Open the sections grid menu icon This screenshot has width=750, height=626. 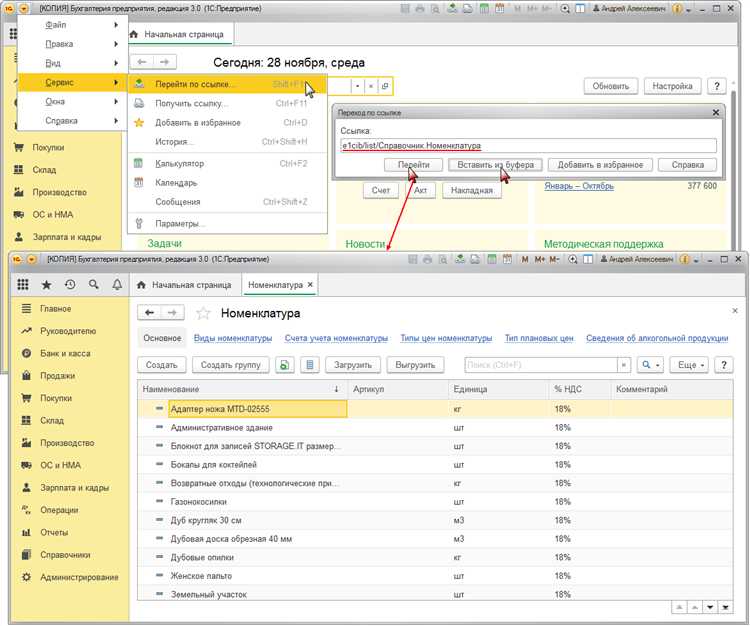click(x=22, y=285)
